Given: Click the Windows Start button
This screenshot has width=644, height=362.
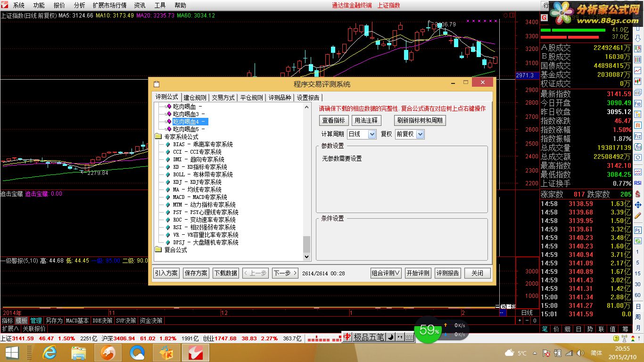Looking at the screenshot, I should (x=12, y=352).
